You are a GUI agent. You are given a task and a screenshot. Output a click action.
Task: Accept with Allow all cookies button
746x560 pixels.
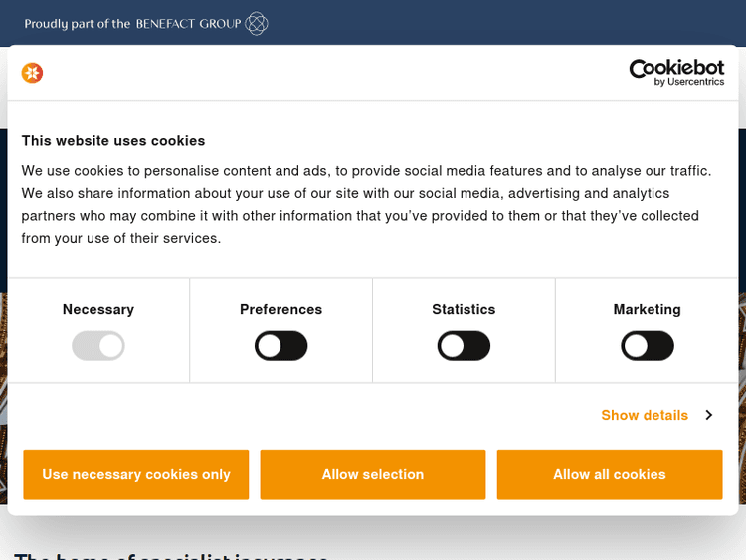click(x=610, y=474)
